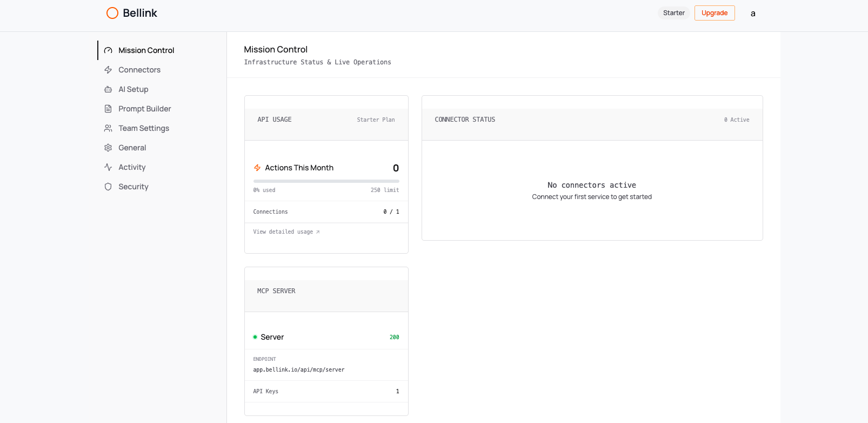Click the 'Actions This Month' label
868x423 pixels.
299,168
